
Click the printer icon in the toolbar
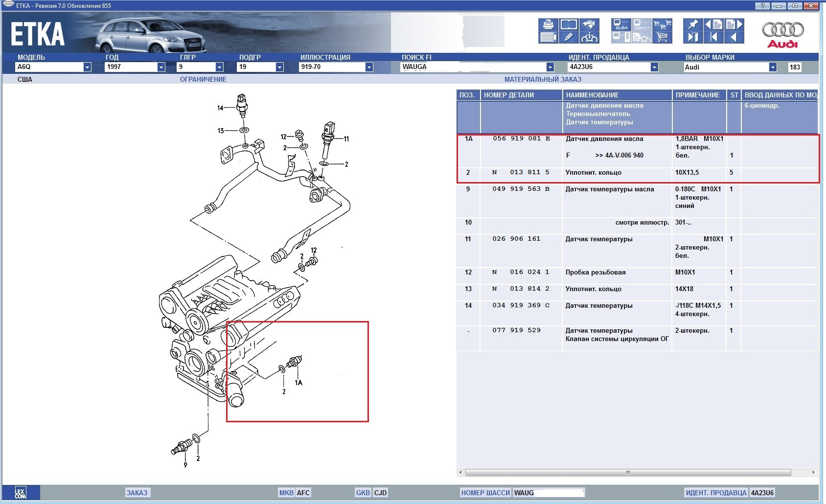click(x=548, y=24)
